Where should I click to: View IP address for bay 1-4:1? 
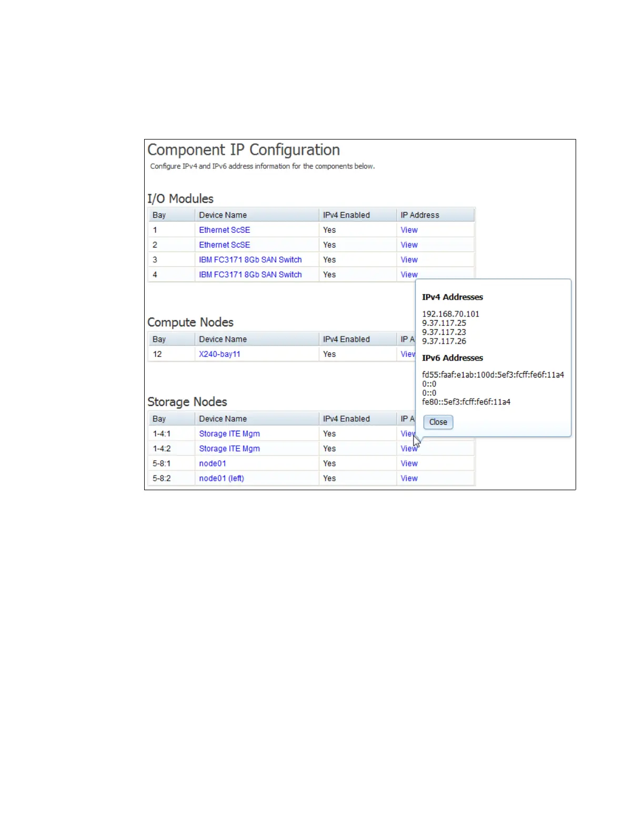[408, 434]
